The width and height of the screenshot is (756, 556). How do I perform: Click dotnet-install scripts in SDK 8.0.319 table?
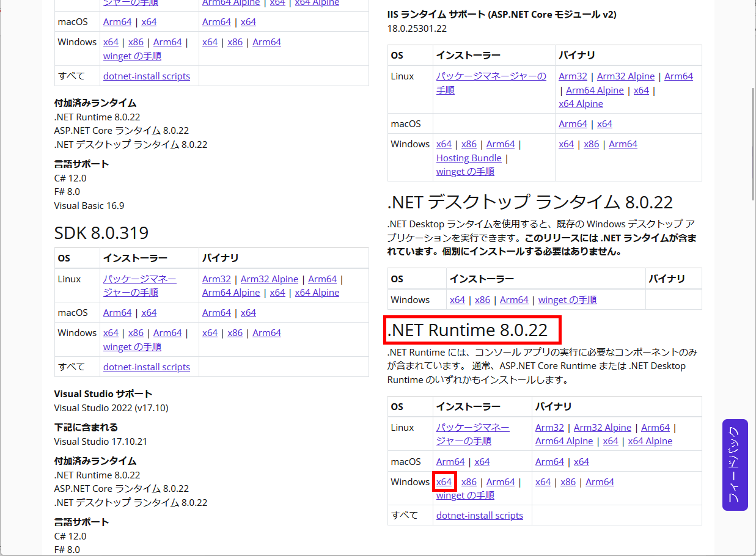tap(147, 367)
